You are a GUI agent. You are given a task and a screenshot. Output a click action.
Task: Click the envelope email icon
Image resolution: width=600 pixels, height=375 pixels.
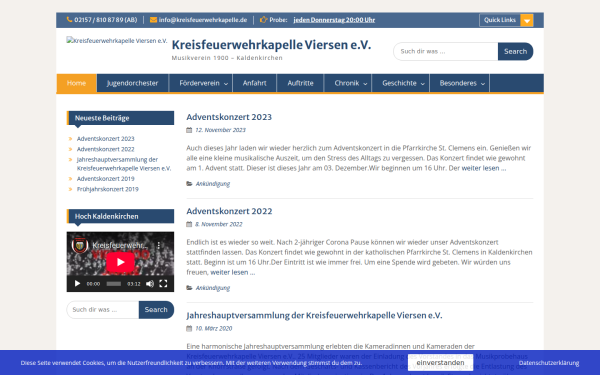pos(153,20)
